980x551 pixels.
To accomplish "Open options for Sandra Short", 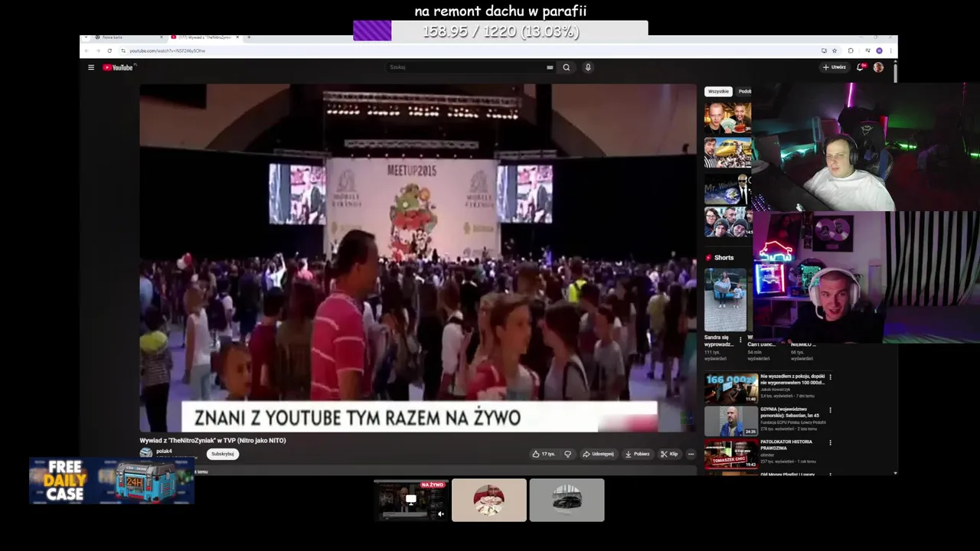I will [740, 340].
